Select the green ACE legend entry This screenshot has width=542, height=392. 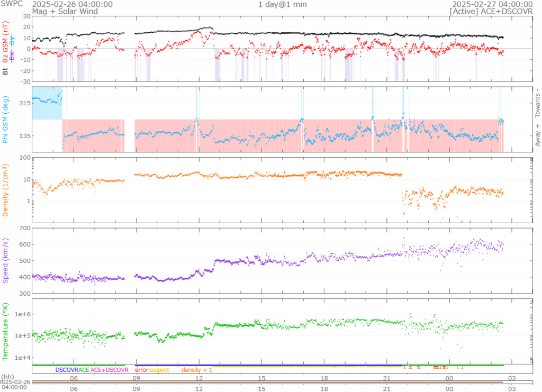click(x=84, y=370)
